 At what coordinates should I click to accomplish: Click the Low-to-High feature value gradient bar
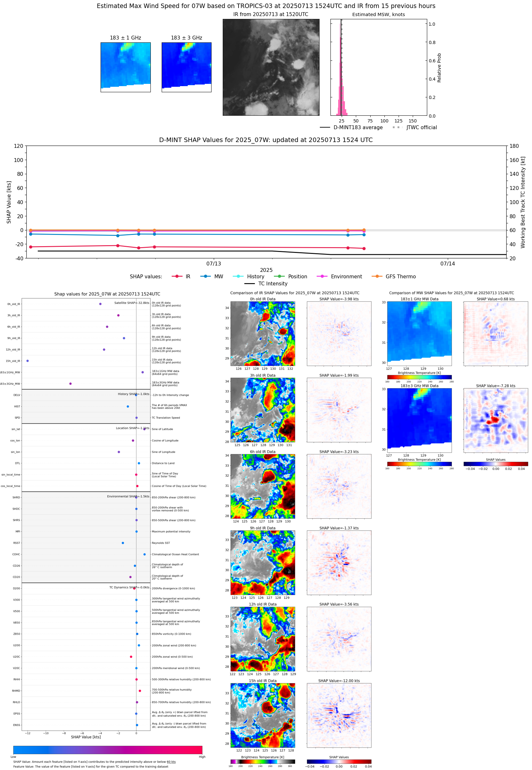click(x=108, y=750)
